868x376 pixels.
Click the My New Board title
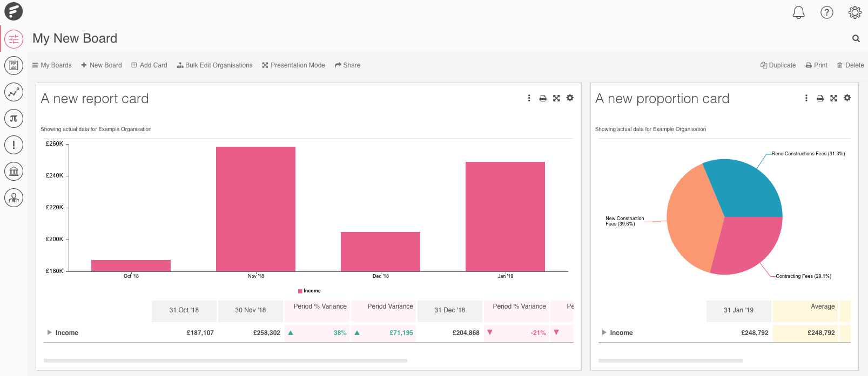click(x=75, y=38)
